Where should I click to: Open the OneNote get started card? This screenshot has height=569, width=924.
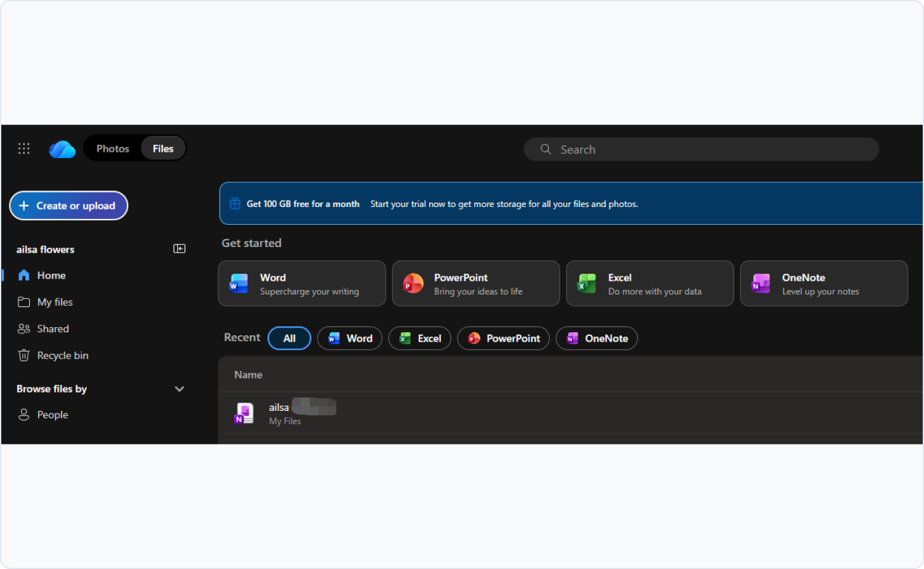click(x=824, y=283)
